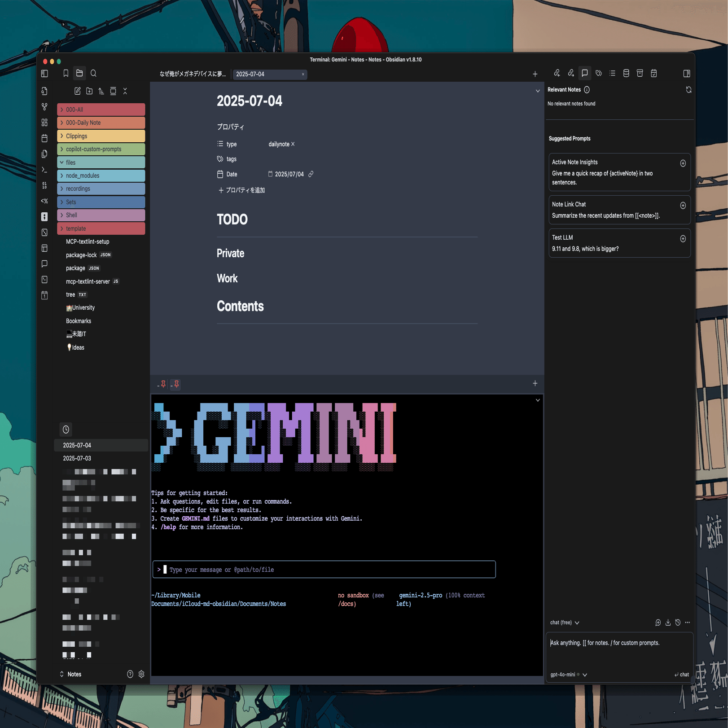
Task: Open database icon in right sidebar
Action: (x=626, y=73)
